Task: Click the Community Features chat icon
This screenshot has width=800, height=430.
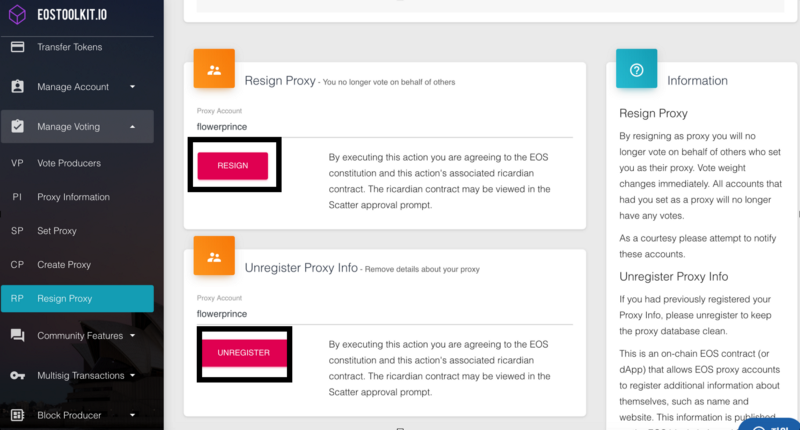Action: [17, 336]
